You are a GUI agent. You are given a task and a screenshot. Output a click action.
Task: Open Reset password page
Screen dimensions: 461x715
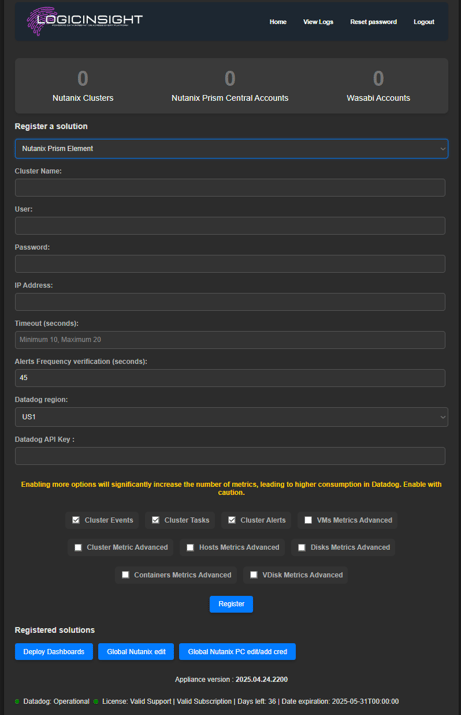click(373, 22)
